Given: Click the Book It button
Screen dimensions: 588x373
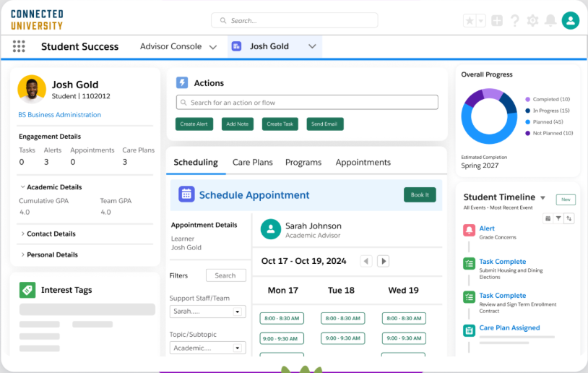Looking at the screenshot, I should pyautogui.click(x=420, y=194).
